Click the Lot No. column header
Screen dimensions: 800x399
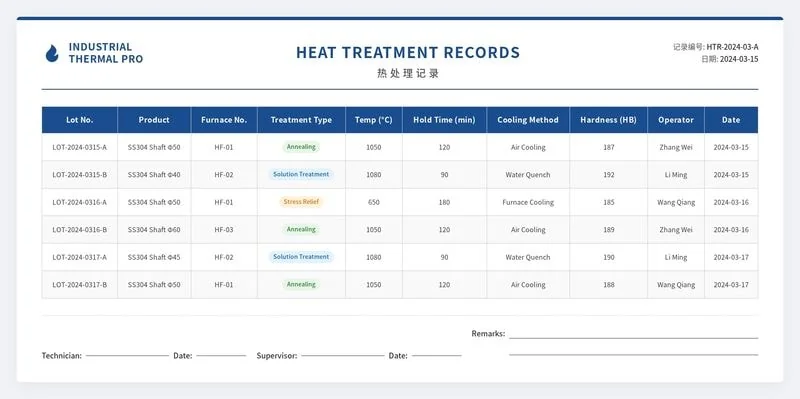click(x=80, y=120)
